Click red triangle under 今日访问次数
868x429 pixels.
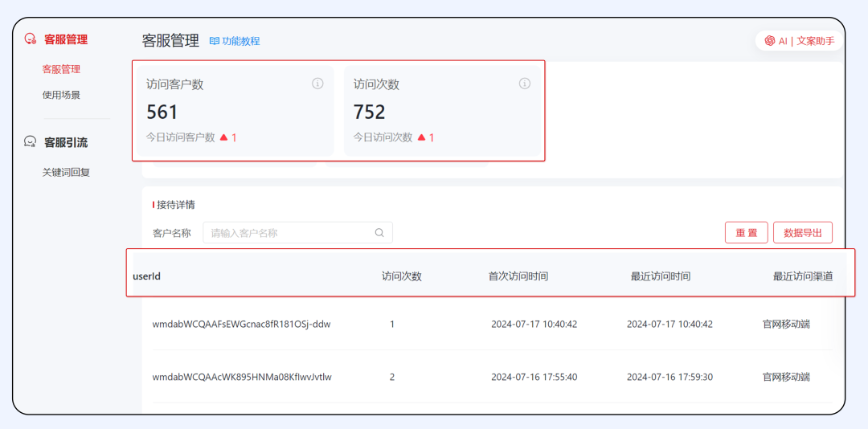pyautogui.click(x=421, y=137)
